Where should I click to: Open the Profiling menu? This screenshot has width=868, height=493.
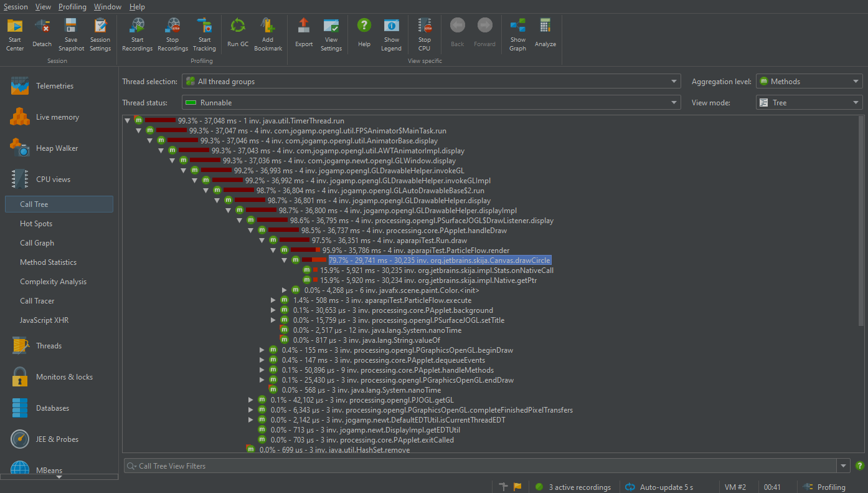[x=72, y=7]
